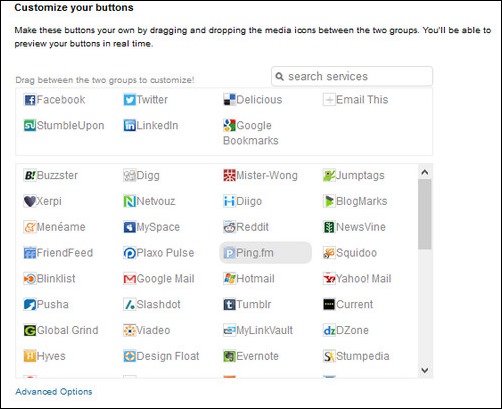This screenshot has width=502, height=409.
Task: Click the Yahoo! Mail entry
Action: tap(357, 279)
